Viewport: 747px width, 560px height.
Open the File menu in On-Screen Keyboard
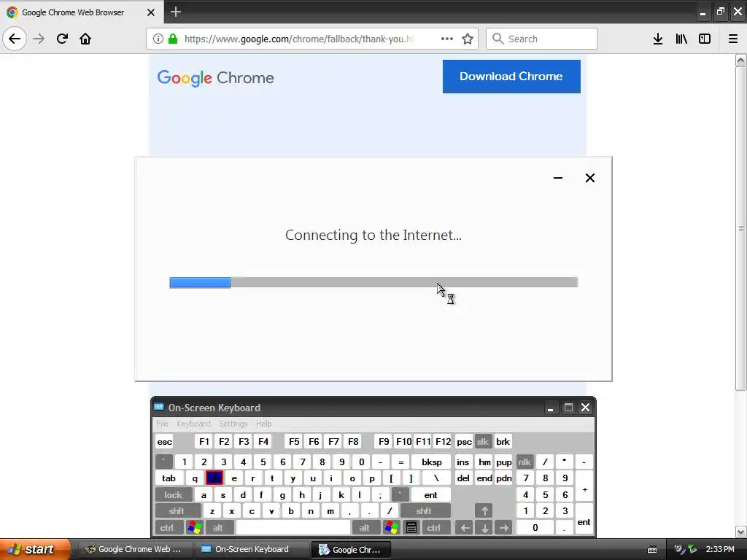(x=162, y=424)
